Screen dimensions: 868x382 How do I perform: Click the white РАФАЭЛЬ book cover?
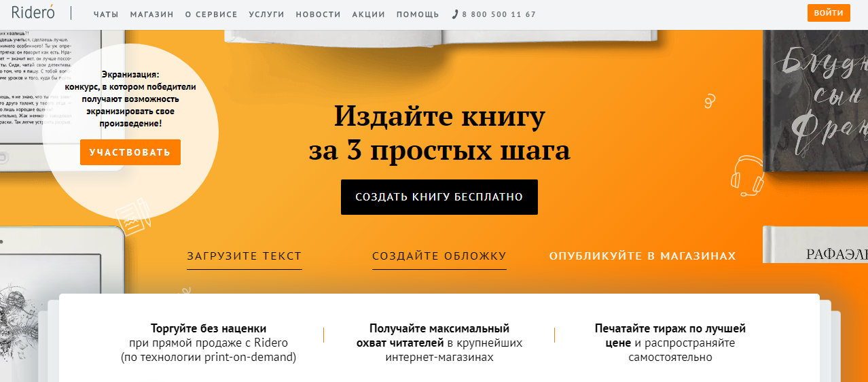pos(816,245)
